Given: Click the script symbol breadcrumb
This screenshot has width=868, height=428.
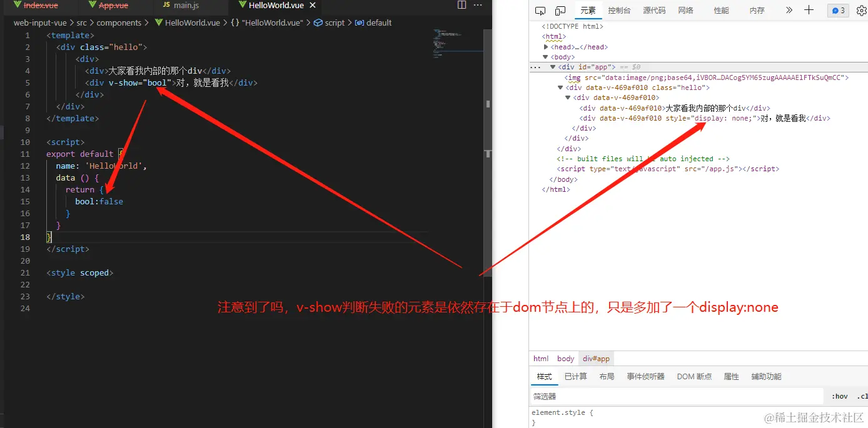Looking at the screenshot, I should pos(329,22).
